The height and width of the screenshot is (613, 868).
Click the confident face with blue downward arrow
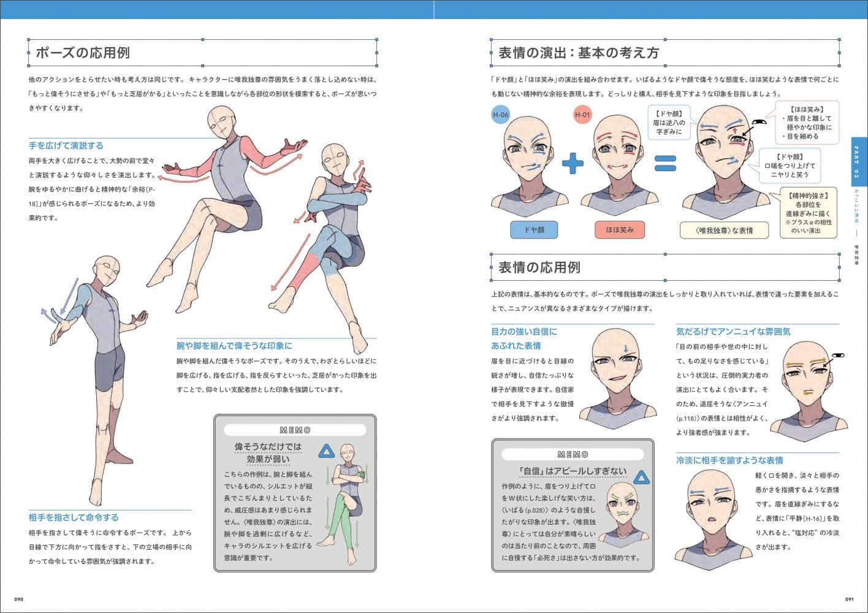(x=618, y=379)
